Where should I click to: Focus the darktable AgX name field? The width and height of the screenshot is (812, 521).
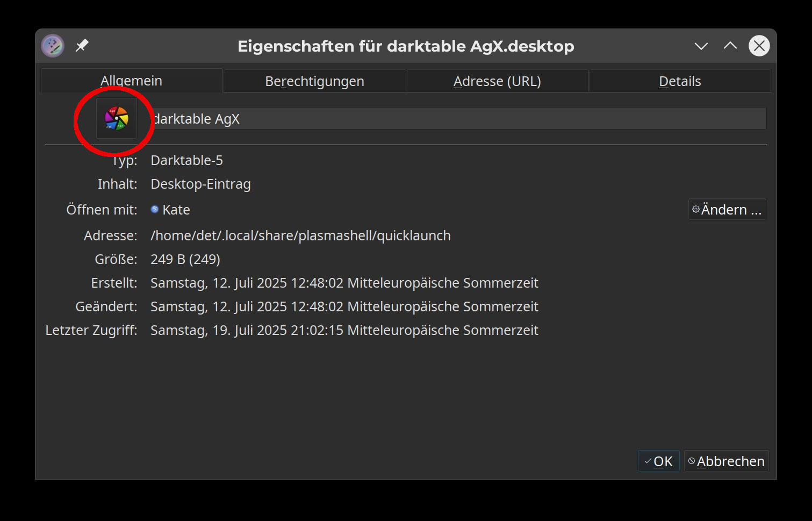[458, 118]
